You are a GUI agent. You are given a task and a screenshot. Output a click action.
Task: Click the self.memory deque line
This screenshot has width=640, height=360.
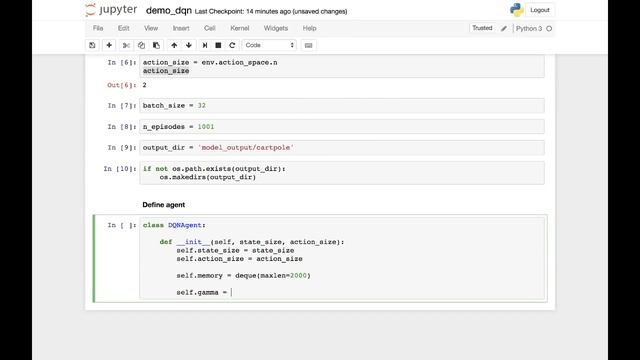[x=243, y=276]
